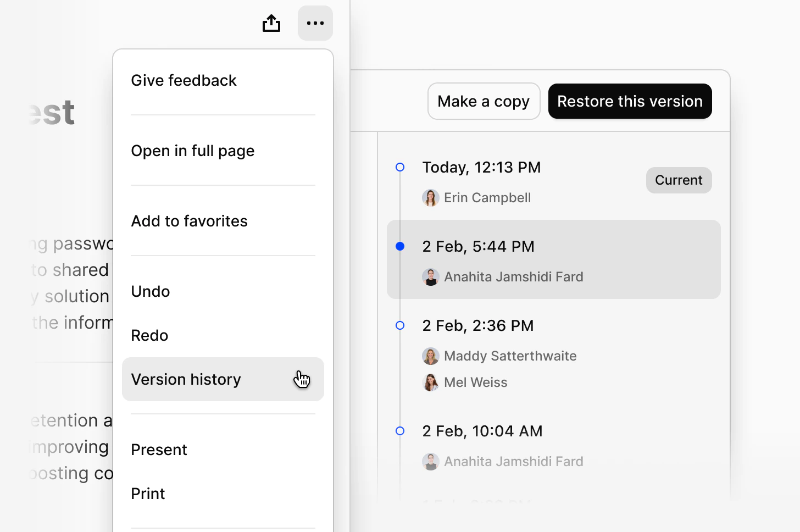The height and width of the screenshot is (532, 800).
Task: Click Mel Weiss's avatar
Action: [x=431, y=383]
